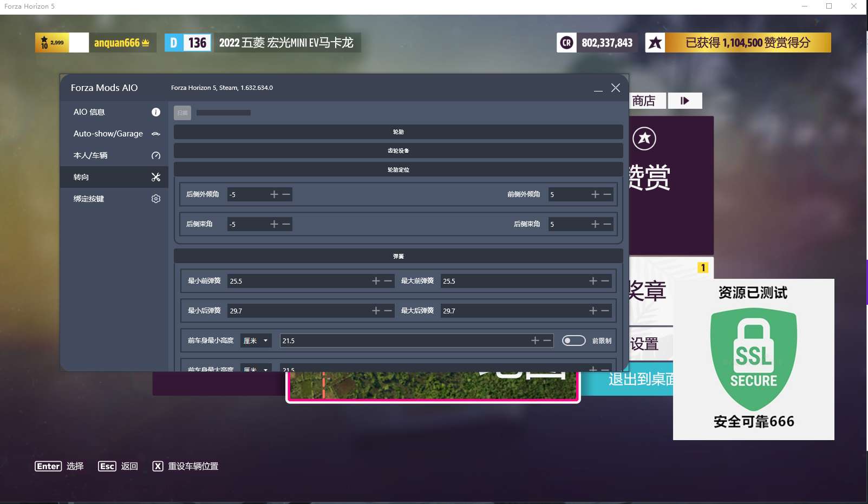Close the Forza Mods AIO window
The width and height of the screenshot is (868, 504).
616,88
